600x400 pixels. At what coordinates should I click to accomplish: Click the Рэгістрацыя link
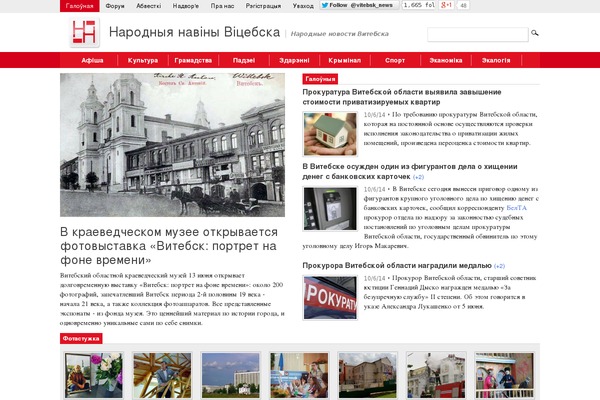(x=263, y=6)
